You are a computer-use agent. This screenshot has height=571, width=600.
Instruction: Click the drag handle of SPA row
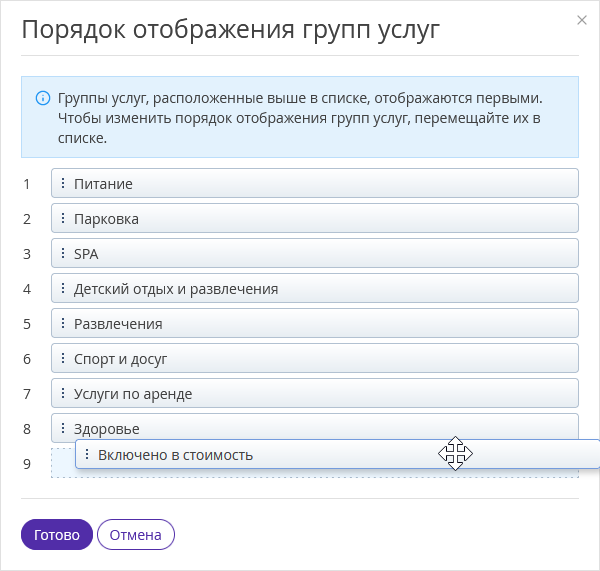point(63,253)
